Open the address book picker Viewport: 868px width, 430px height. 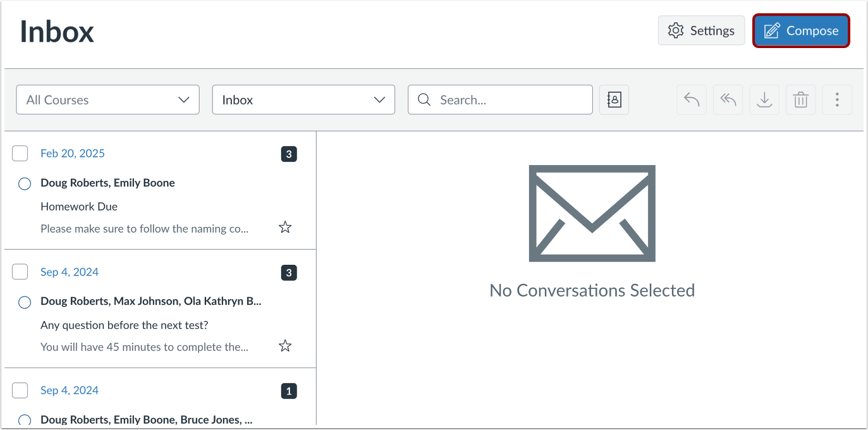coord(613,99)
